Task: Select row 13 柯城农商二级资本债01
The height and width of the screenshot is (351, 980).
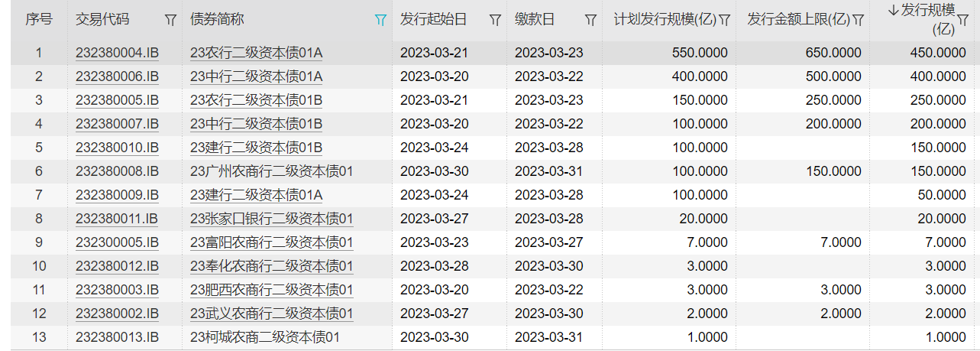Action: [495, 337]
